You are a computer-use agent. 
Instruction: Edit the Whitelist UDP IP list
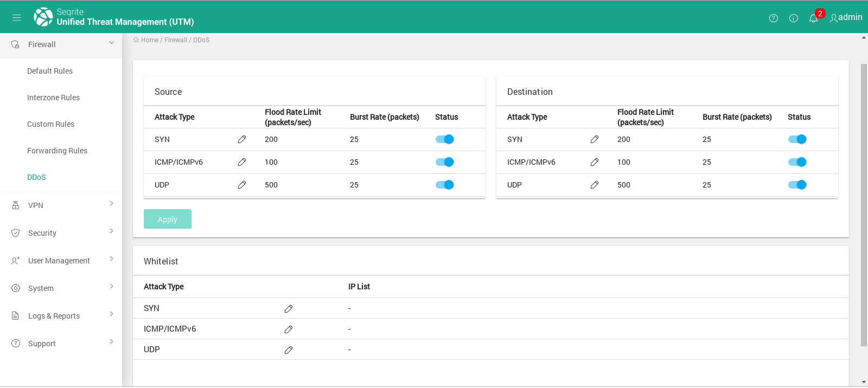(x=289, y=350)
